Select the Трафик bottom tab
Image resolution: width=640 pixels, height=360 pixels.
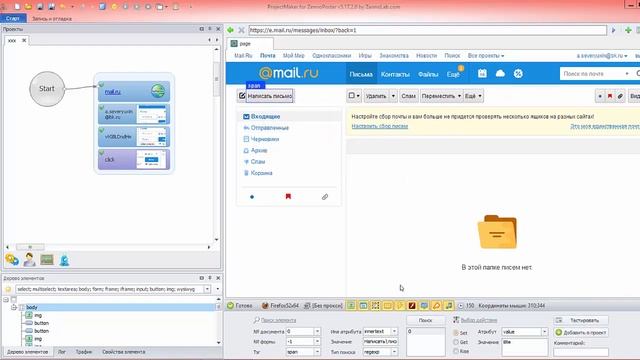tap(84, 352)
